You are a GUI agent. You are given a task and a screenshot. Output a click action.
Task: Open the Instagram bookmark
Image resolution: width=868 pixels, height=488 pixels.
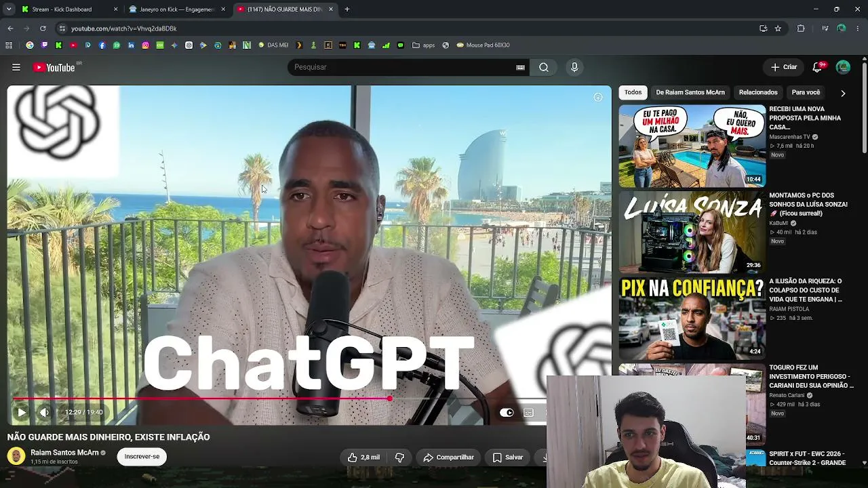coord(145,45)
